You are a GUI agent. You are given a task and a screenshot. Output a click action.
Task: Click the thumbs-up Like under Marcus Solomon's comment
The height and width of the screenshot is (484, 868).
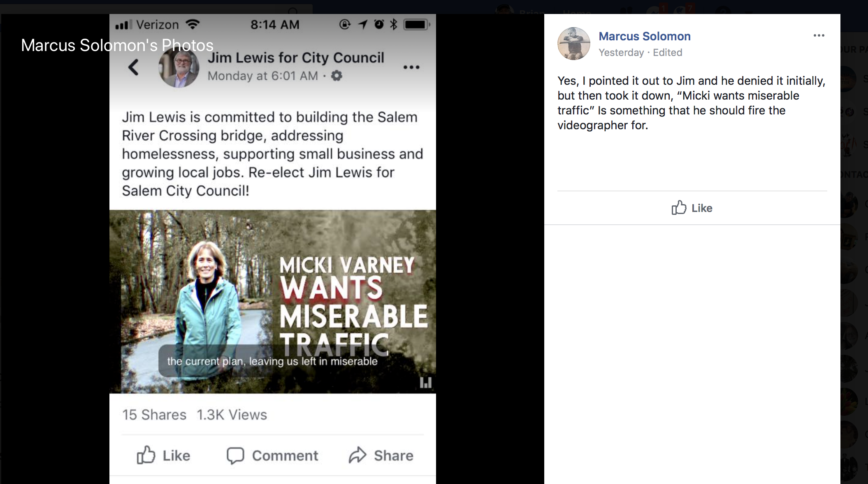tap(692, 208)
